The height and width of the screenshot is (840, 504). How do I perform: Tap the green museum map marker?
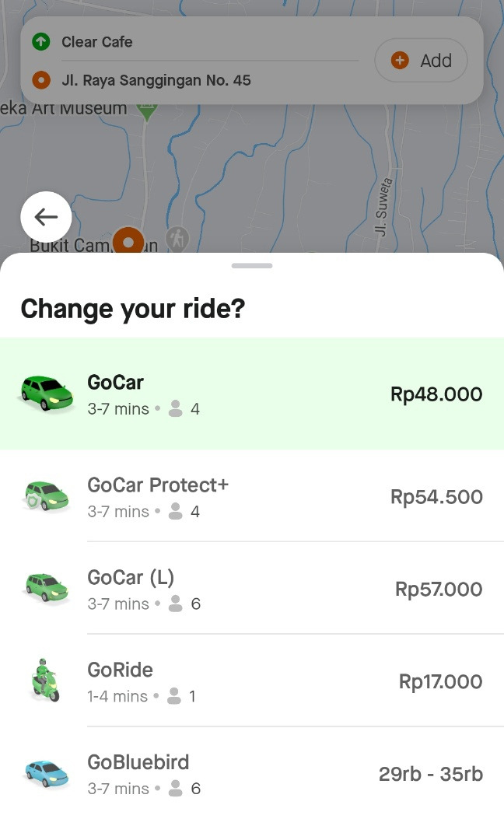pos(146,111)
